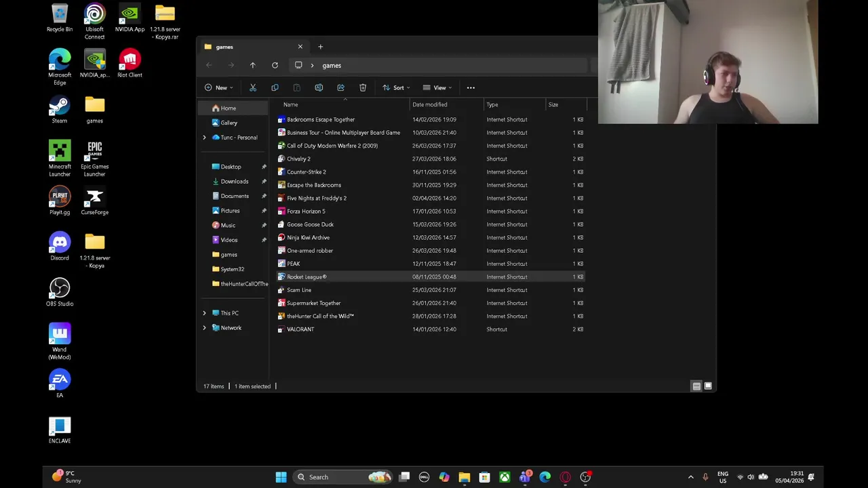Image resolution: width=868 pixels, height=488 pixels.
Task: Open Riot Client desktop icon
Action: tap(130, 64)
